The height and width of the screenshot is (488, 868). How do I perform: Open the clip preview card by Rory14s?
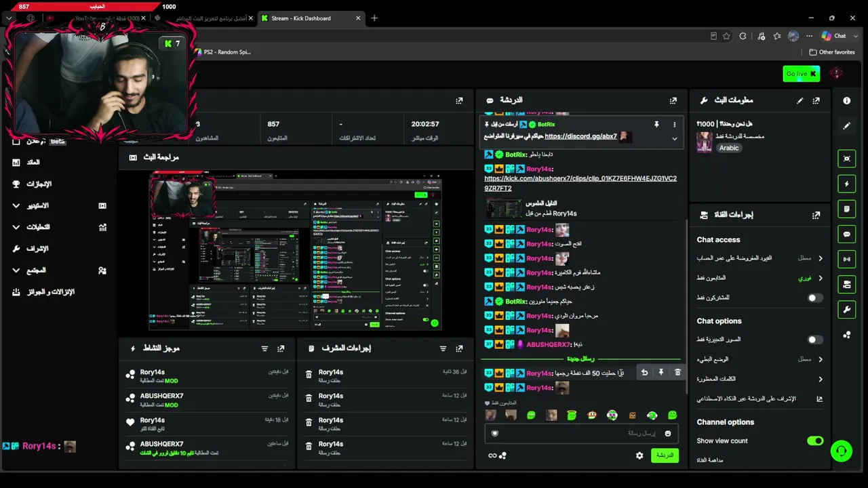click(581, 208)
